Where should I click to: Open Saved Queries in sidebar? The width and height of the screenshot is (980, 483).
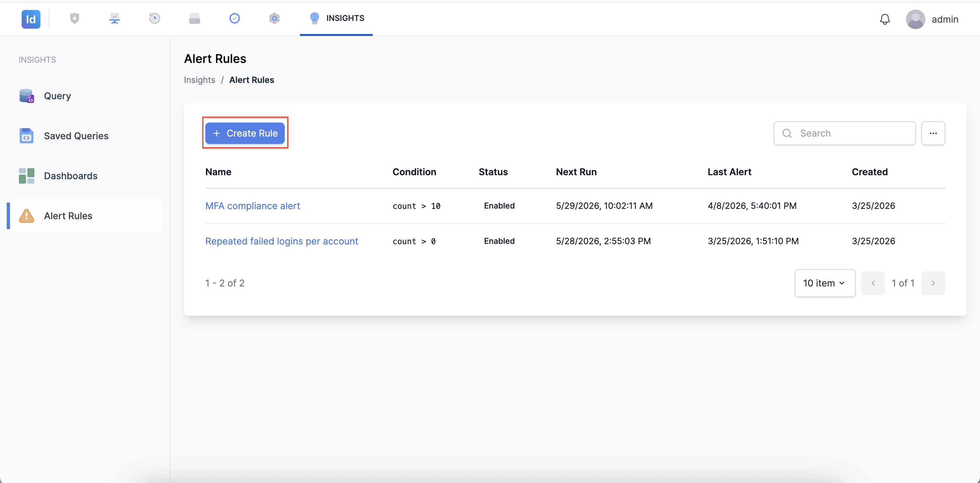(x=84, y=136)
